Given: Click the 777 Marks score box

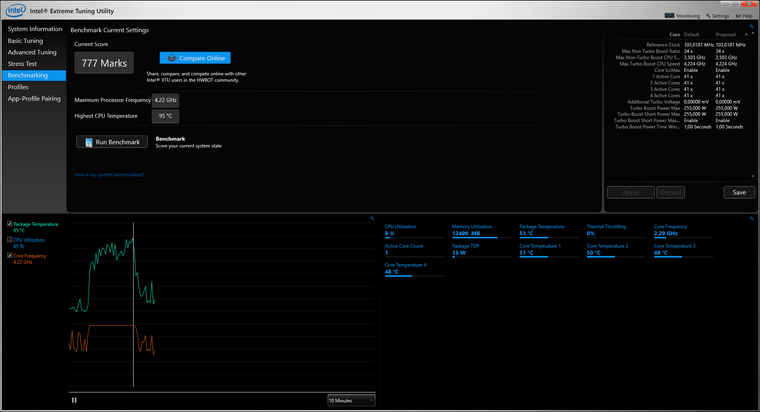Looking at the screenshot, I should pyautogui.click(x=104, y=63).
